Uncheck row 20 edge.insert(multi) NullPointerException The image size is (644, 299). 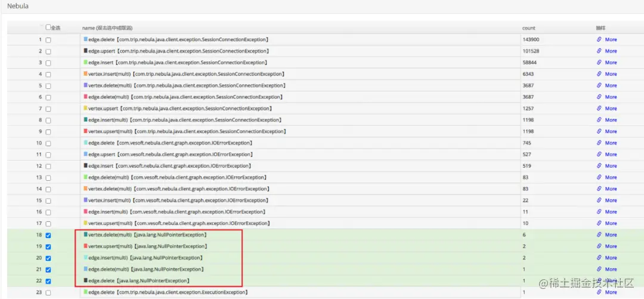click(48, 258)
